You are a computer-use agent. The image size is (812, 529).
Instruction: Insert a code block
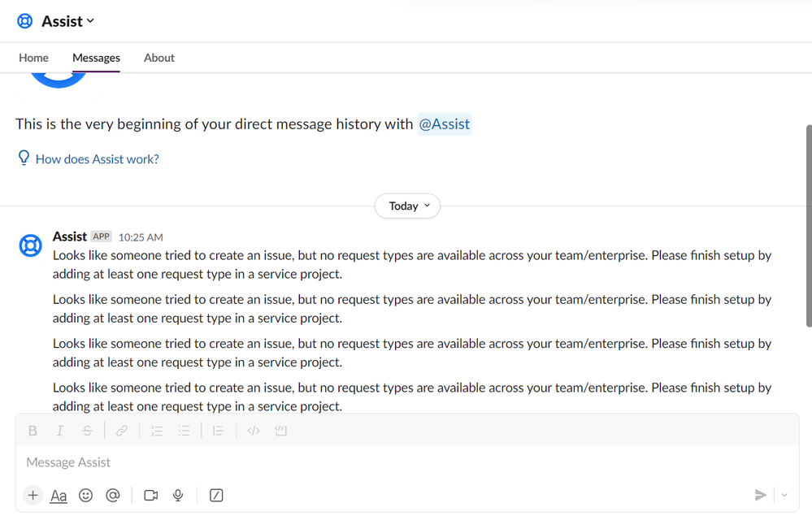(x=280, y=431)
